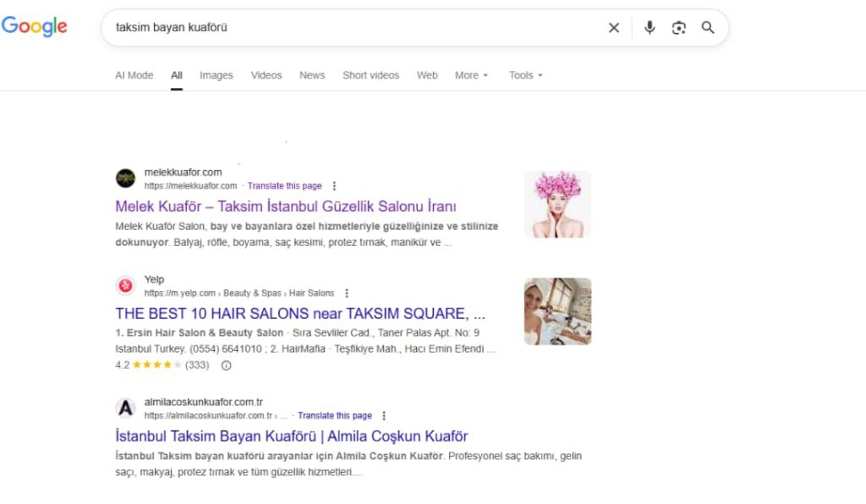Click the Melek Kuaför Salon description snippet

(x=306, y=234)
